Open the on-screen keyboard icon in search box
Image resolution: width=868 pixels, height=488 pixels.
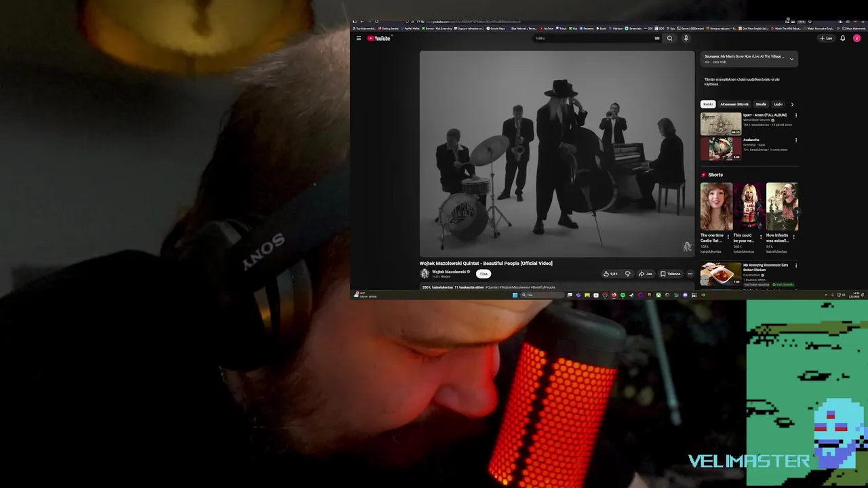point(656,38)
